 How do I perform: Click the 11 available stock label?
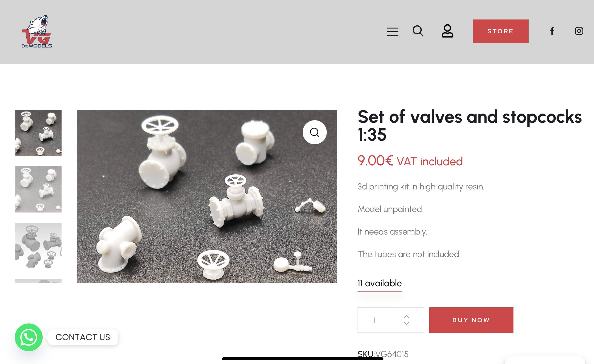coord(380,283)
